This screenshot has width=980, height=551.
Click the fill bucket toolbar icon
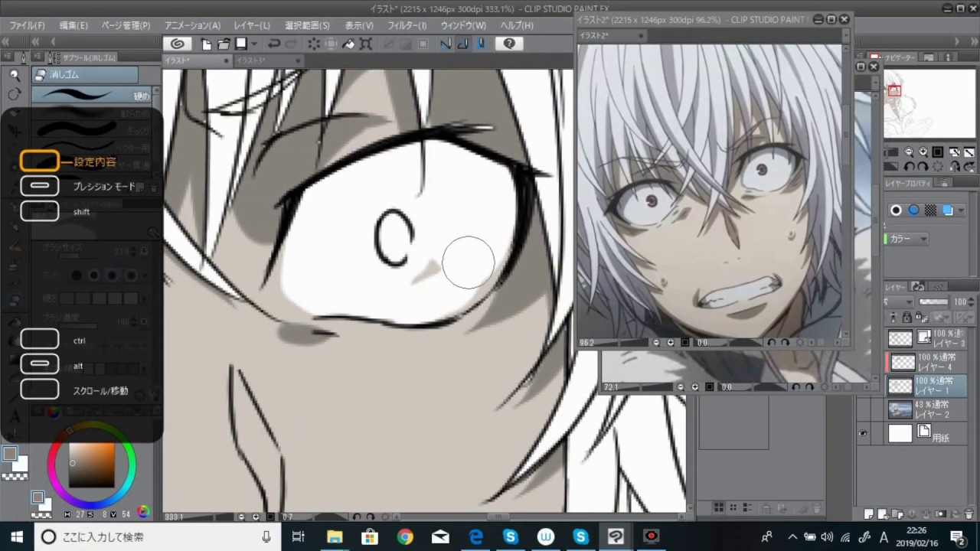[348, 44]
